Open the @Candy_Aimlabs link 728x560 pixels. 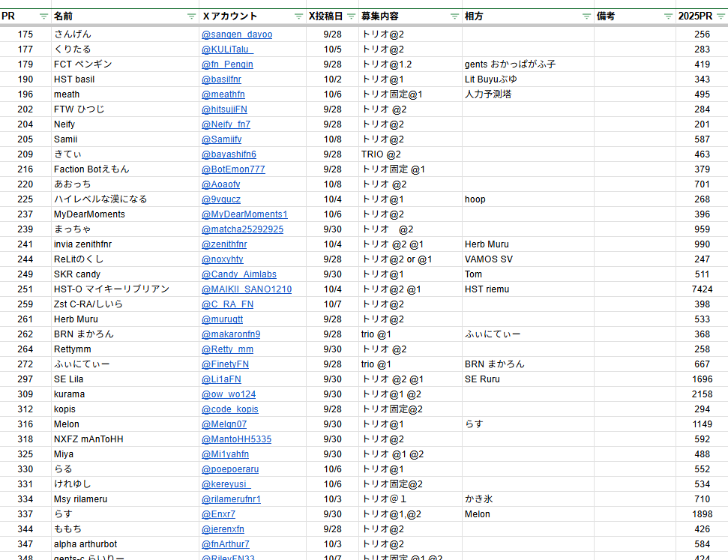tap(239, 274)
